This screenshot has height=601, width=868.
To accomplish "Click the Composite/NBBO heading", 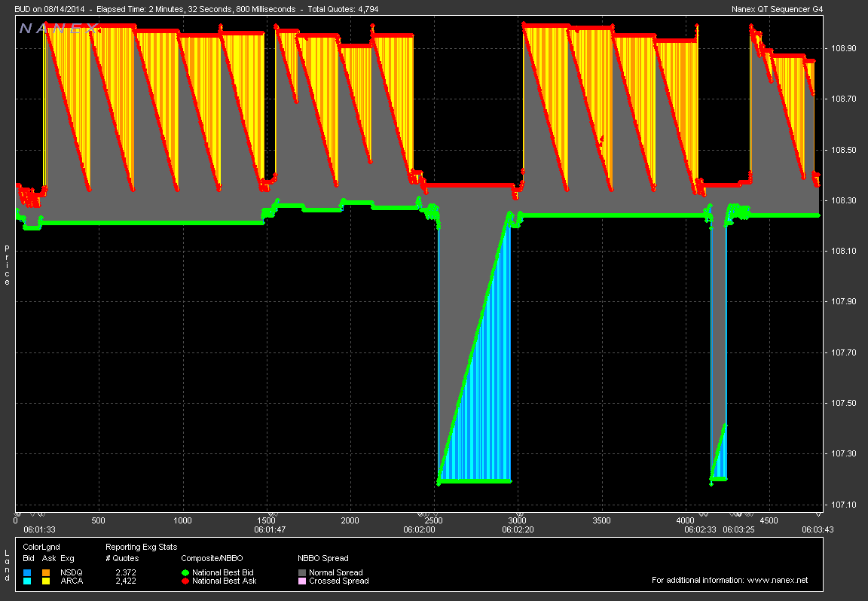I will click(212, 558).
